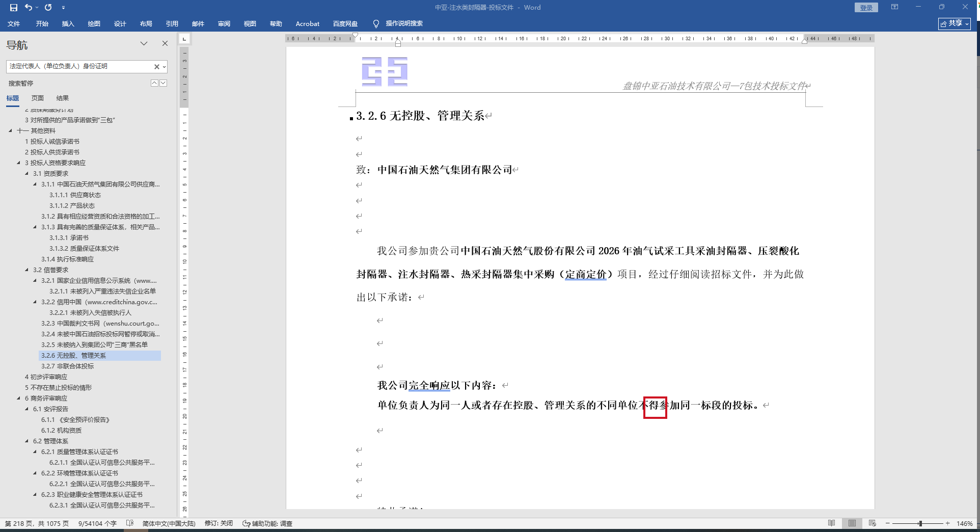
Task: Go to heading 1 投标人诚信承诺书
Action: (52, 142)
